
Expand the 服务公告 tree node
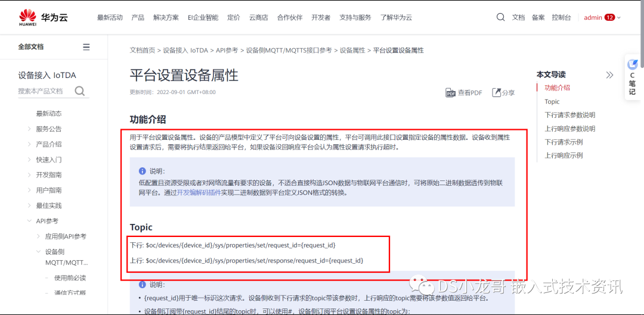tap(29, 129)
